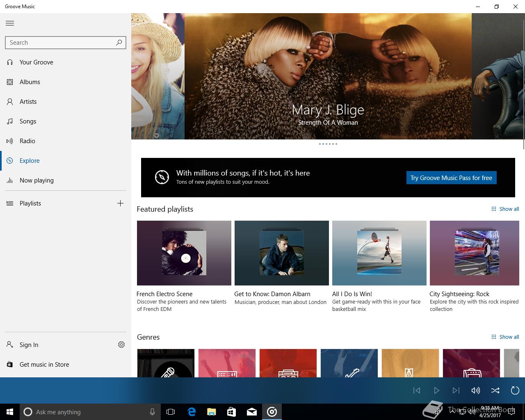Click the compass icon in promo banner

[x=162, y=177]
